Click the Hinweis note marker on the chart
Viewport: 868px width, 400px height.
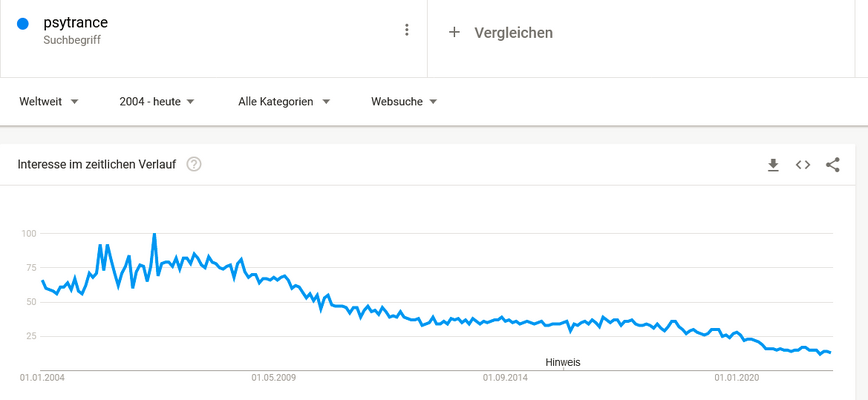(x=563, y=363)
